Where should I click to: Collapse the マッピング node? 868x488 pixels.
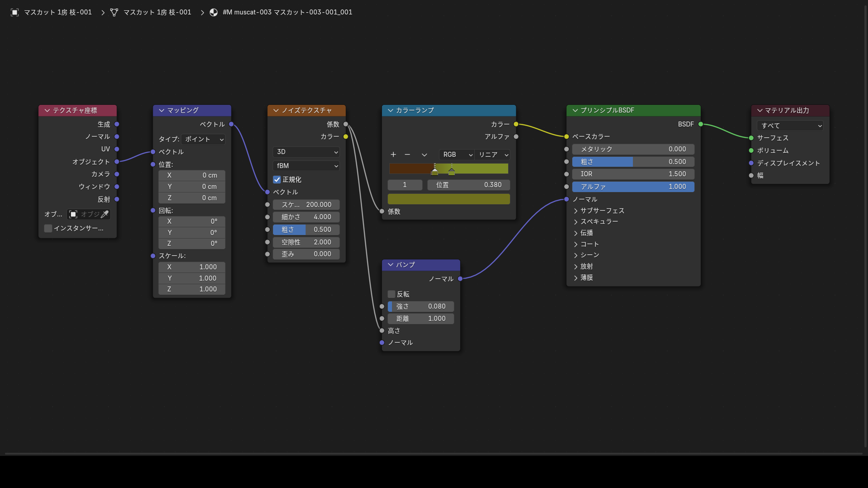click(x=161, y=110)
